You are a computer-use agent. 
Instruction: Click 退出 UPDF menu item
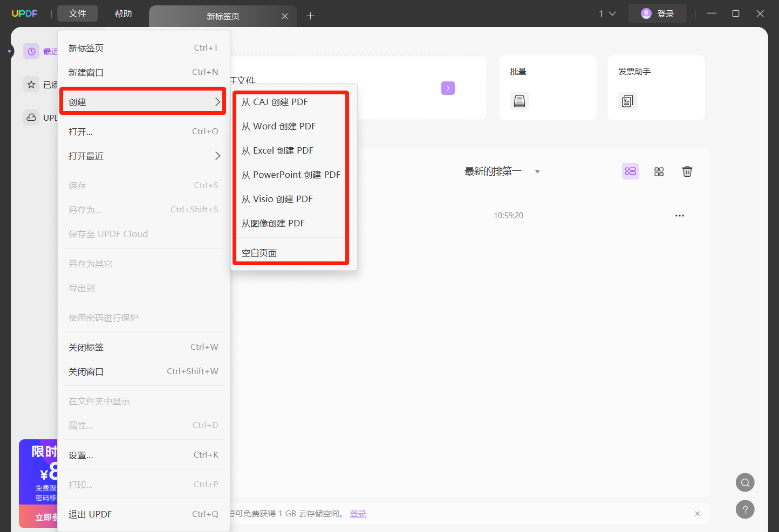click(143, 514)
